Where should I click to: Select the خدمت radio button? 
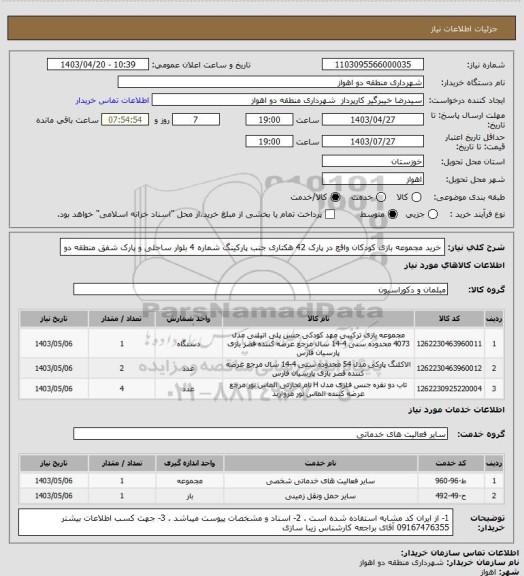tap(381, 197)
